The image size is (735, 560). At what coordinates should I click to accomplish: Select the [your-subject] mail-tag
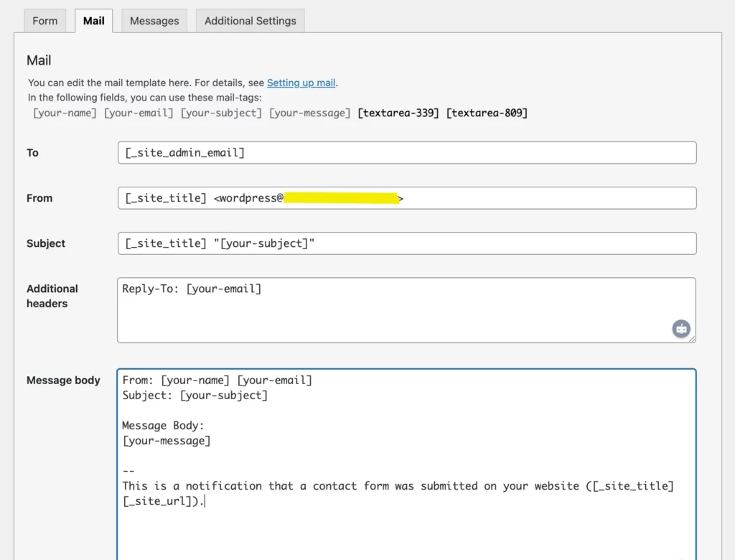coord(221,113)
